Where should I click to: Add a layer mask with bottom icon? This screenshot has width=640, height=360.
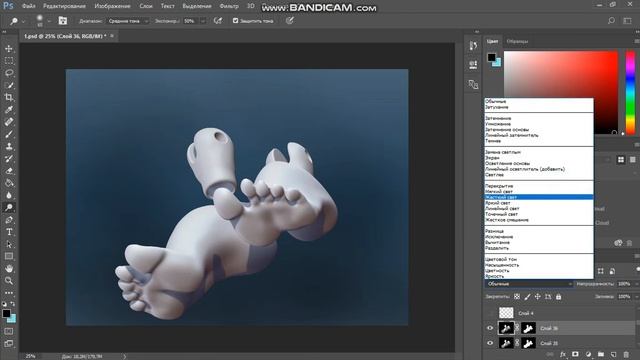(575, 354)
